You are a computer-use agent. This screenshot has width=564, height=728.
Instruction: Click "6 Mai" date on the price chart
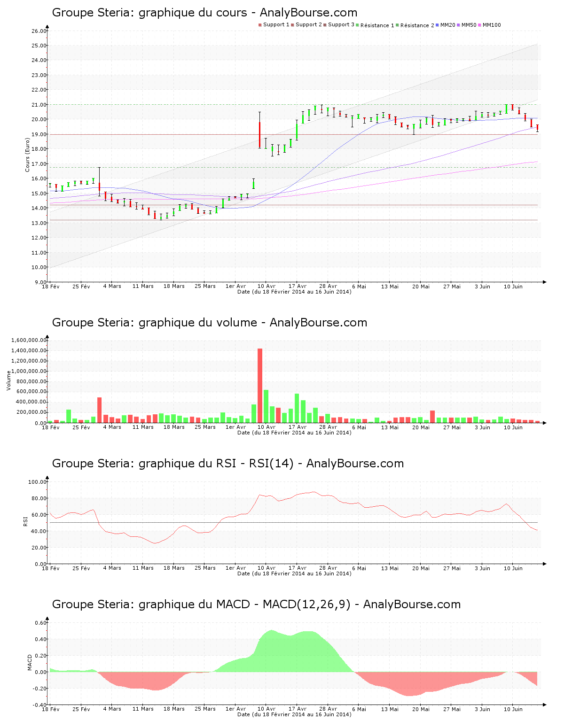coord(359,286)
